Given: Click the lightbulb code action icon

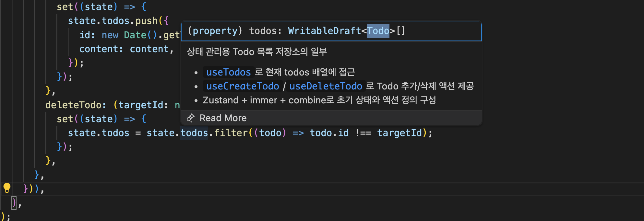Looking at the screenshot, I should [7, 188].
